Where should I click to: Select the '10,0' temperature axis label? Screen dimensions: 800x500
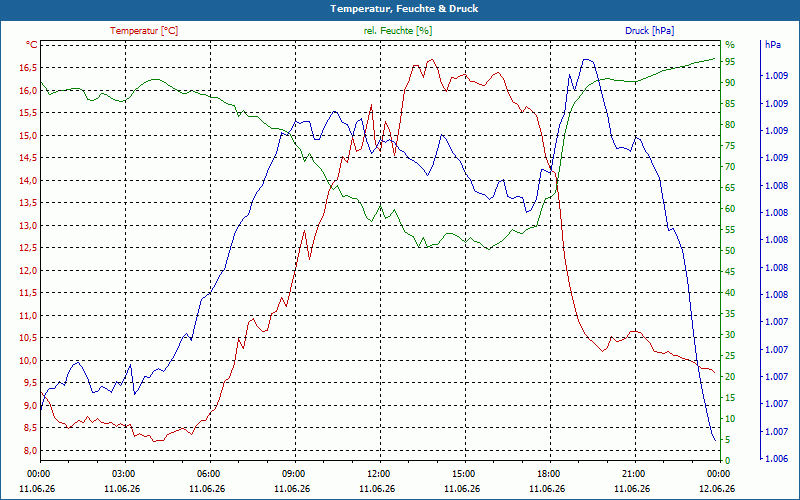point(28,360)
